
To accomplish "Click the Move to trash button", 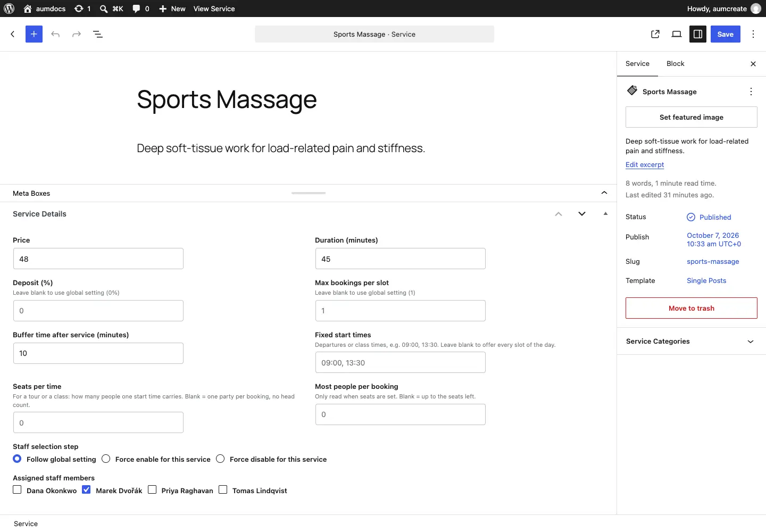I will point(692,308).
